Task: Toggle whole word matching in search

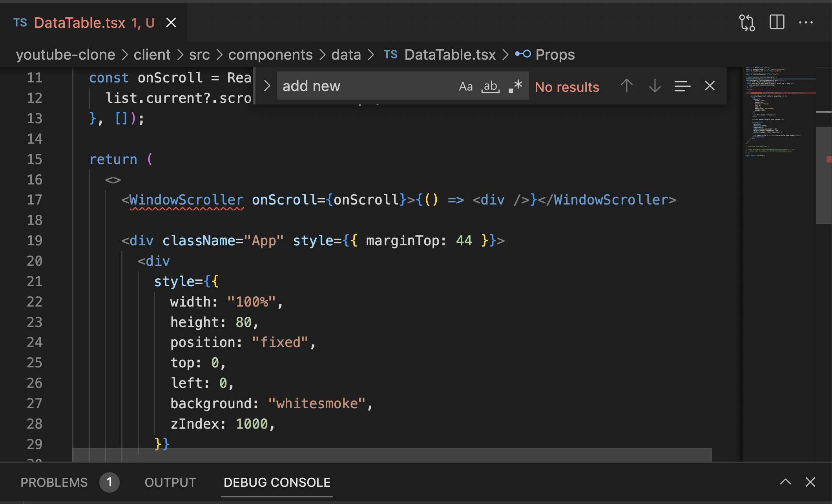Action: click(x=490, y=86)
